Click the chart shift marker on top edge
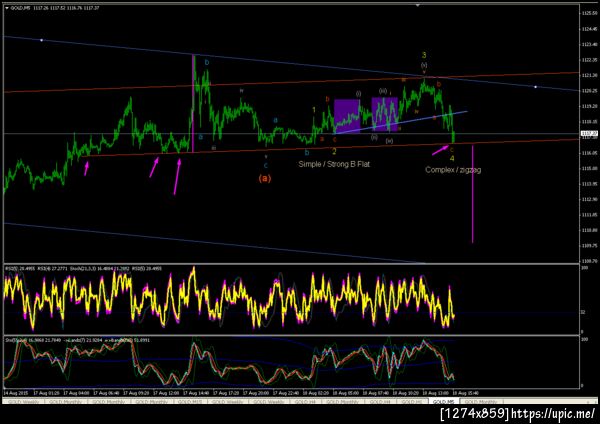The height and width of the screenshot is (424, 600). (417, 5)
